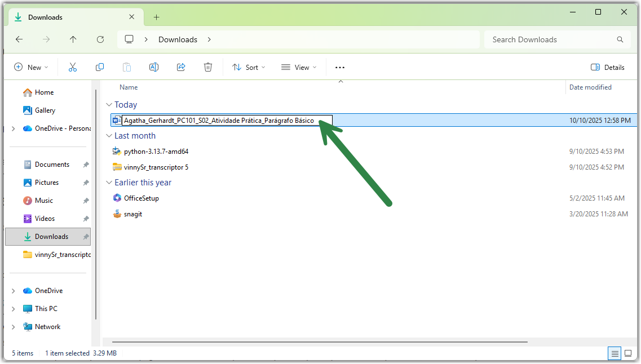Switch to compact details view
Image resolution: width=641 pixels, height=364 pixels.
[614, 353]
